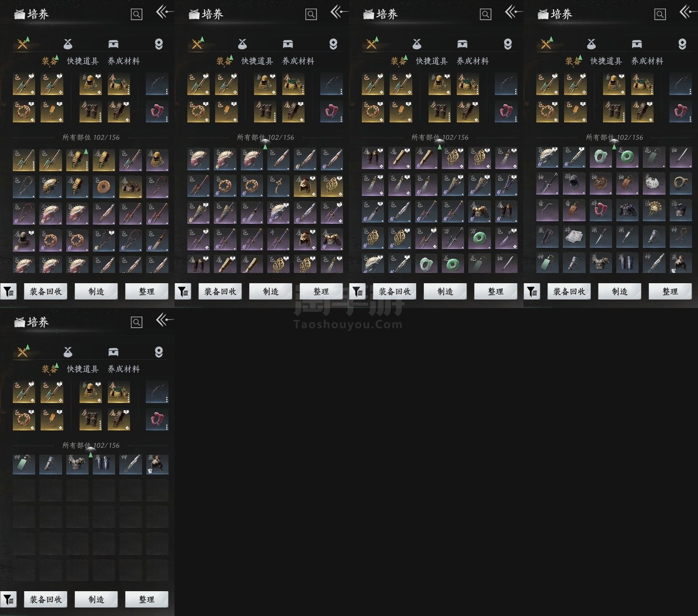Select the black hooded cloak inventory item

[574, 184]
